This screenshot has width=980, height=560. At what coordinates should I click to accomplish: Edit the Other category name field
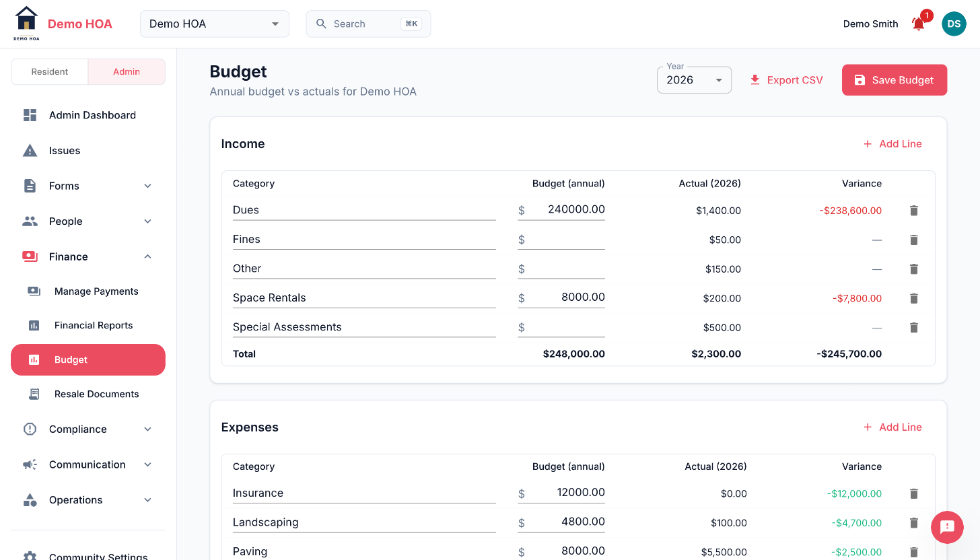364,269
